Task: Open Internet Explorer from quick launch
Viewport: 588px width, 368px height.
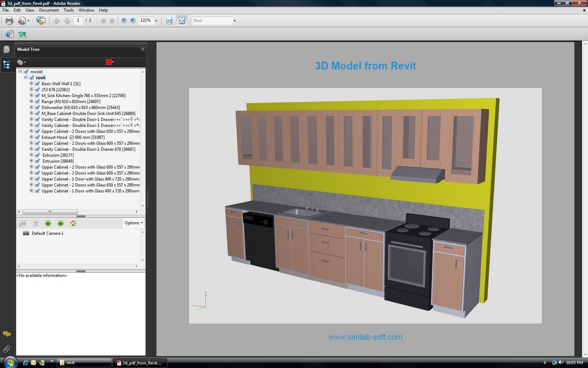Action: point(25,363)
